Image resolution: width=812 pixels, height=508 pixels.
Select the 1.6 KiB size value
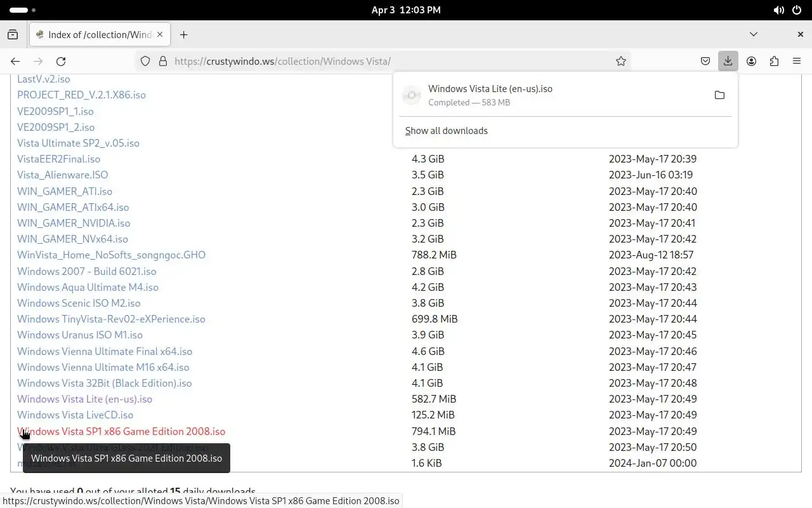[426, 463]
